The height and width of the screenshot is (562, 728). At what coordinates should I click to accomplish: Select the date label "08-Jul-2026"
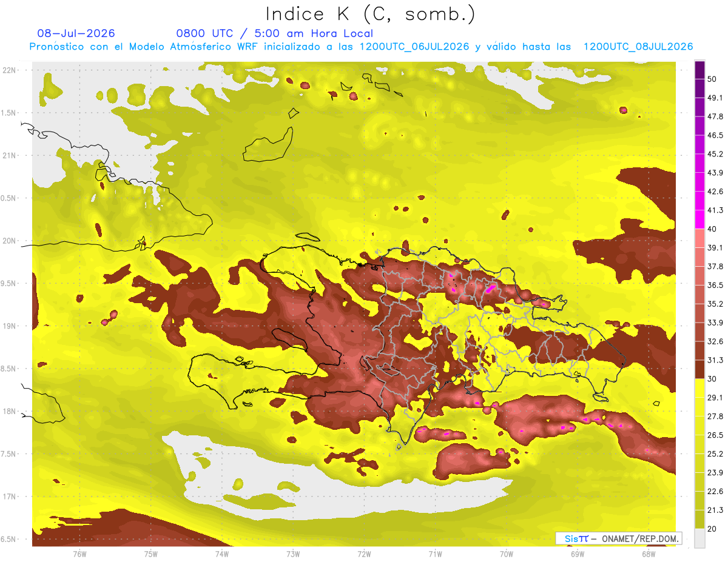[76, 33]
